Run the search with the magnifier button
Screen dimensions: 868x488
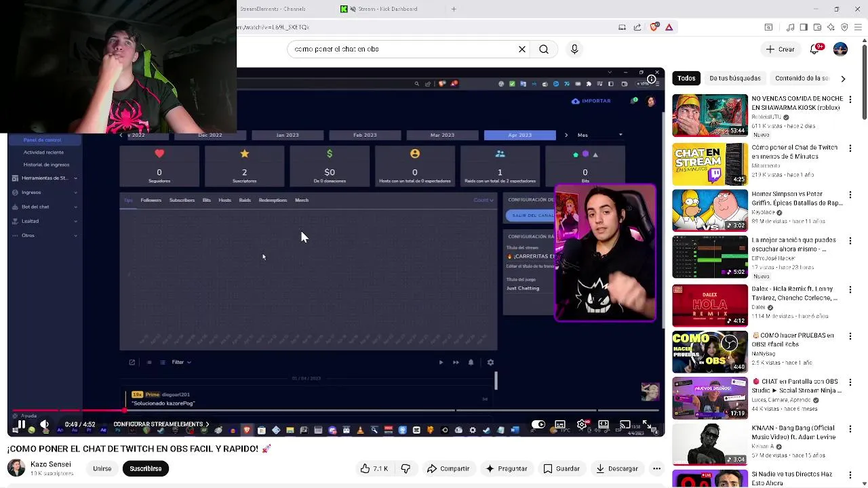tap(544, 49)
